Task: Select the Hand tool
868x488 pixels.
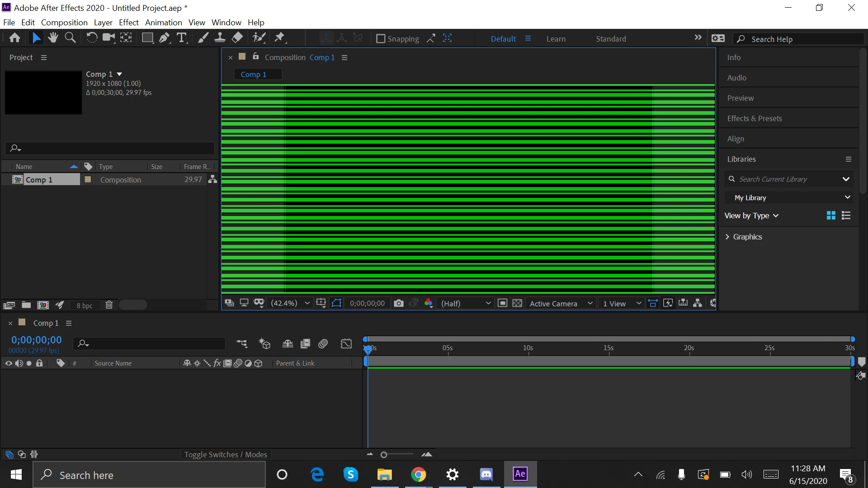Action: point(53,38)
